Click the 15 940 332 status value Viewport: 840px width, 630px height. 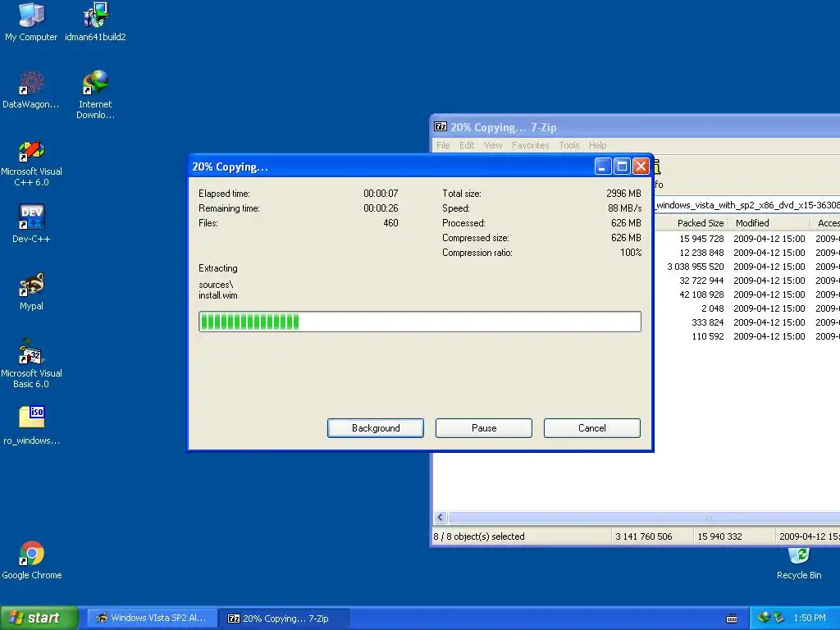click(x=719, y=536)
